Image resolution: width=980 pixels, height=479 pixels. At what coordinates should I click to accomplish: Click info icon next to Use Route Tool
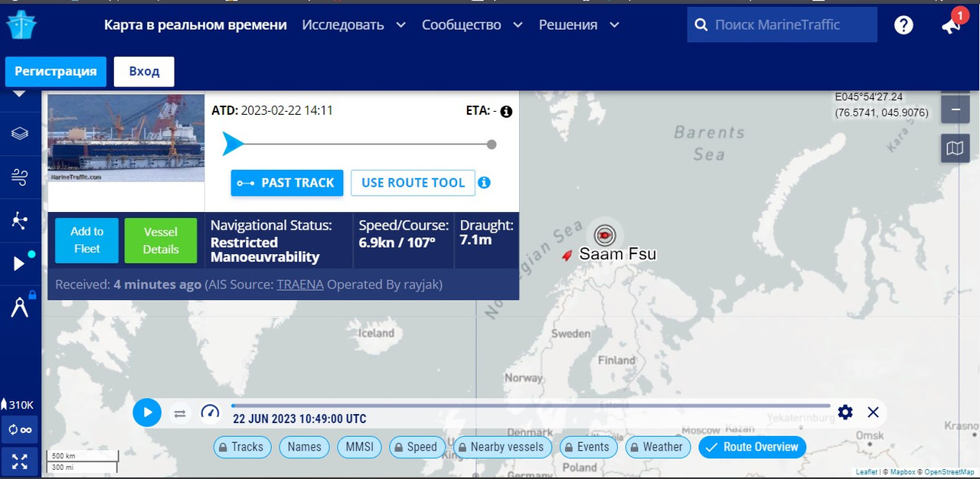[484, 183]
